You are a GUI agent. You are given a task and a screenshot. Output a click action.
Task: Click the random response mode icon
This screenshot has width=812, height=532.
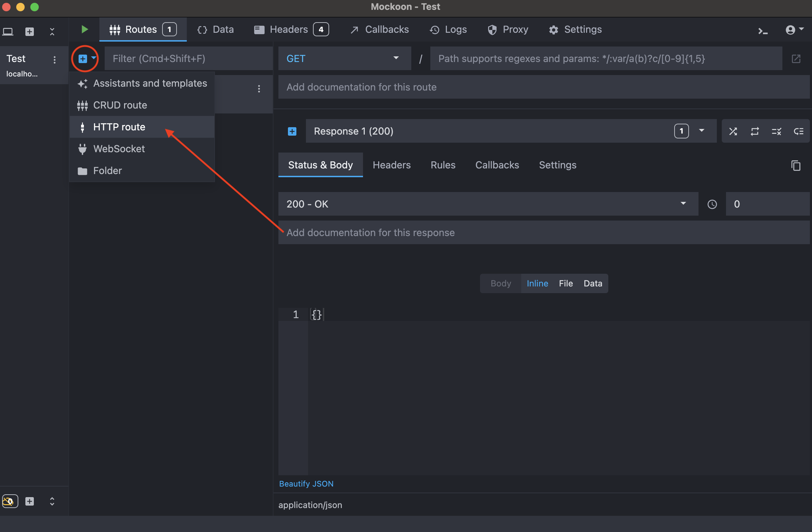click(733, 131)
